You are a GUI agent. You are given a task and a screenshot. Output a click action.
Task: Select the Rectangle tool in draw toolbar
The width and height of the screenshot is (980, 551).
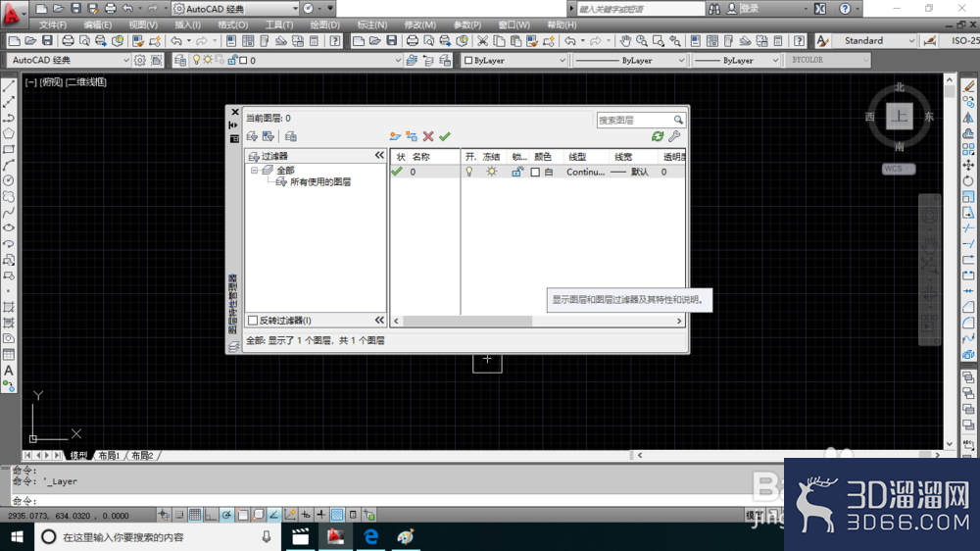pyautogui.click(x=9, y=149)
